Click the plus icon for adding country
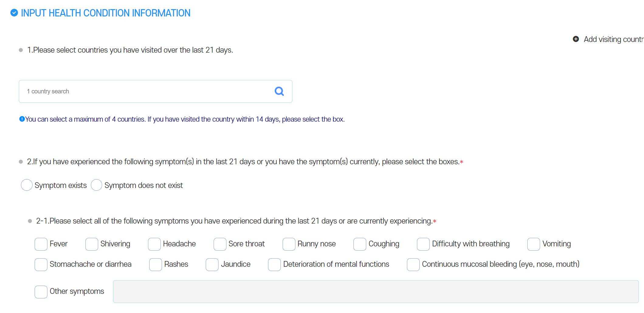Viewport: 644px width, 313px height. coord(576,39)
